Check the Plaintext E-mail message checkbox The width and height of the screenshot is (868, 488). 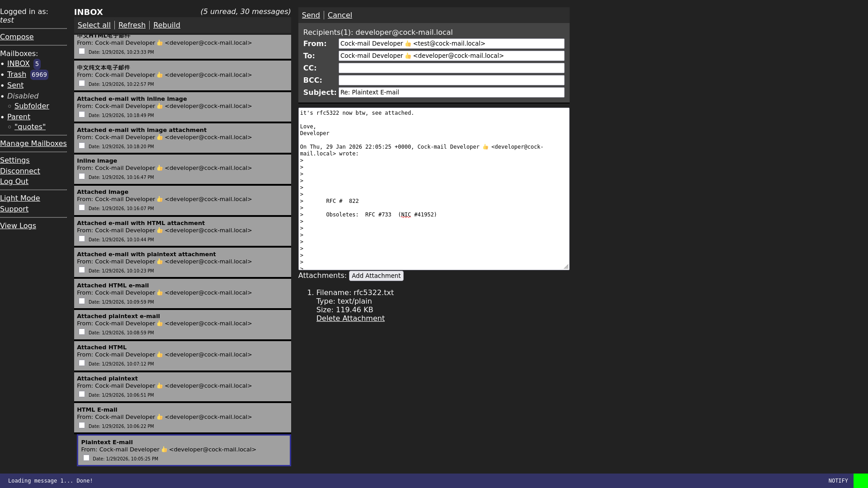[x=86, y=458]
